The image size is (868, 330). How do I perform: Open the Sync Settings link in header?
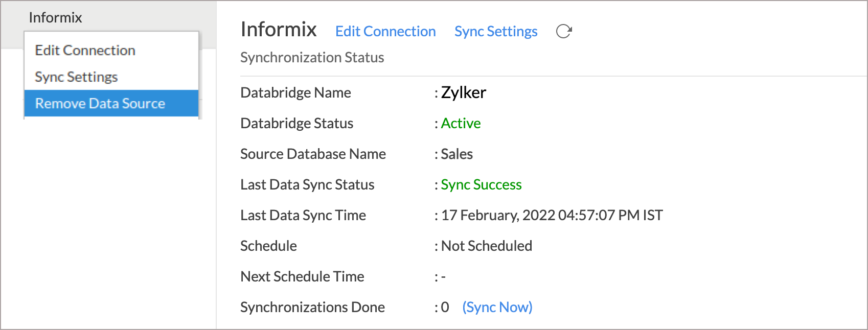(x=496, y=31)
